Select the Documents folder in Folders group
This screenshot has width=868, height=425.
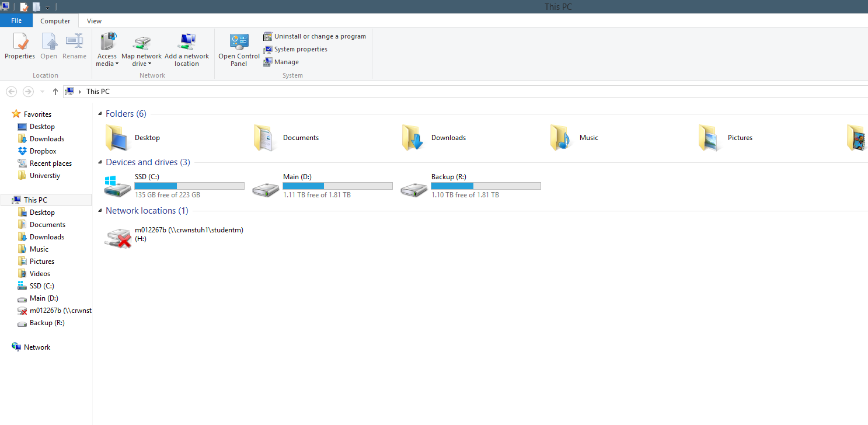click(286, 138)
